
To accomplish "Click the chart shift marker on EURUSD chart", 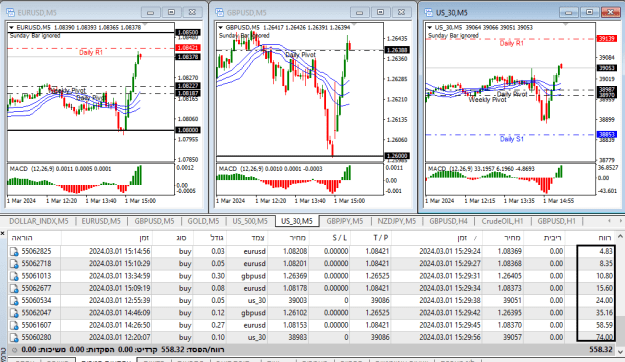I will 145,25.
